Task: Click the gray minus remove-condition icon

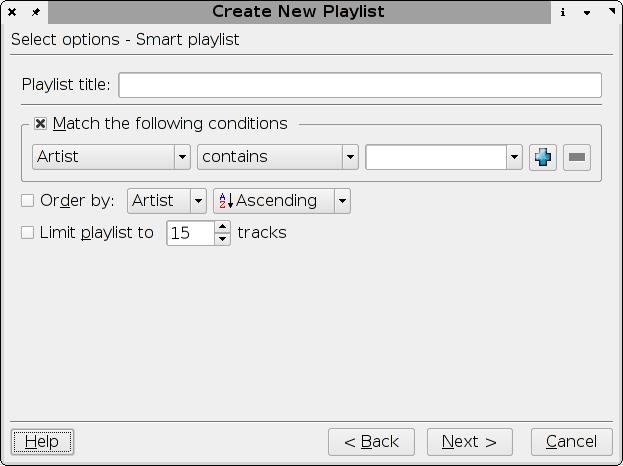Action: click(577, 157)
